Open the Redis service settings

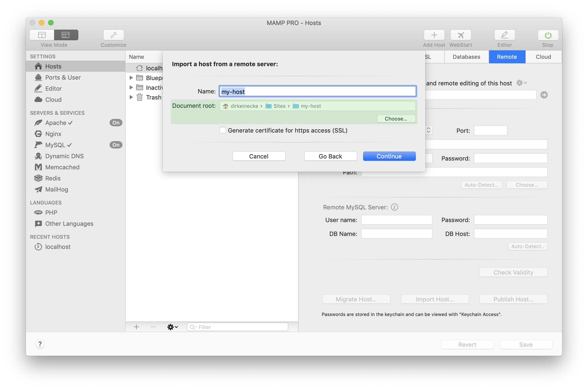[53, 178]
